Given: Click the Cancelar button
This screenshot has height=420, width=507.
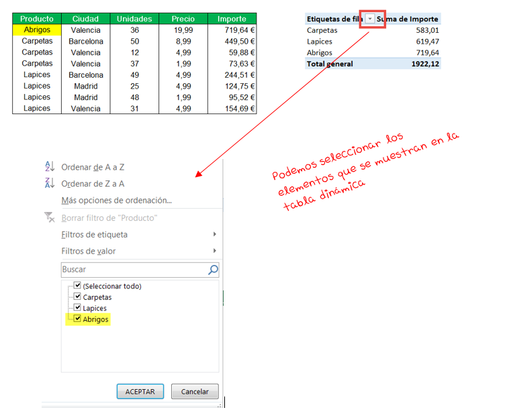Looking at the screenshot, I should coord(195,392).
